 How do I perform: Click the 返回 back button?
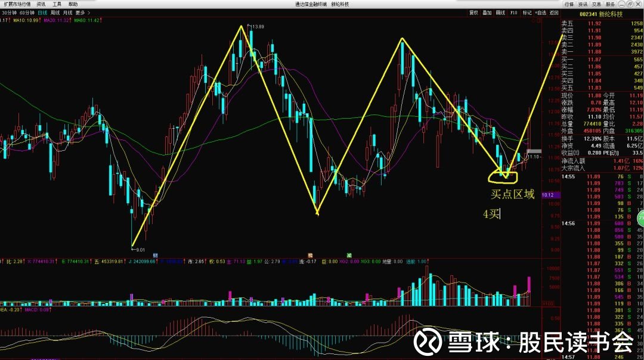click(x=554, y=13)
